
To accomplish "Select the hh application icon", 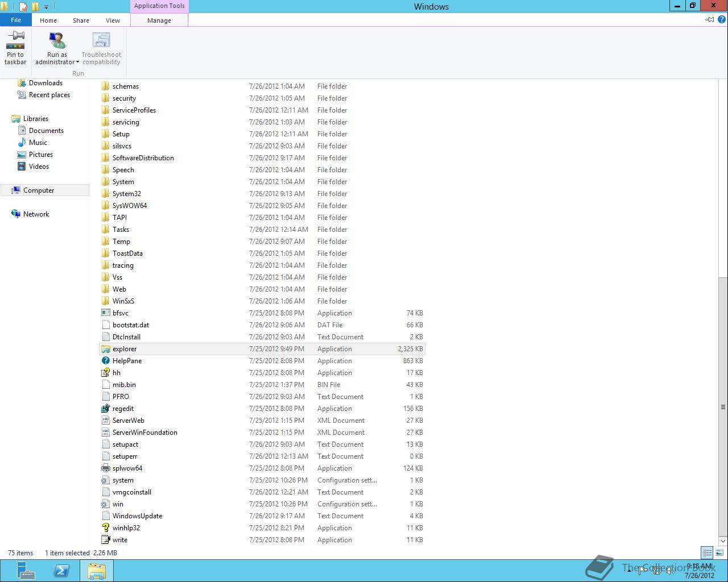I will point(105,373).
